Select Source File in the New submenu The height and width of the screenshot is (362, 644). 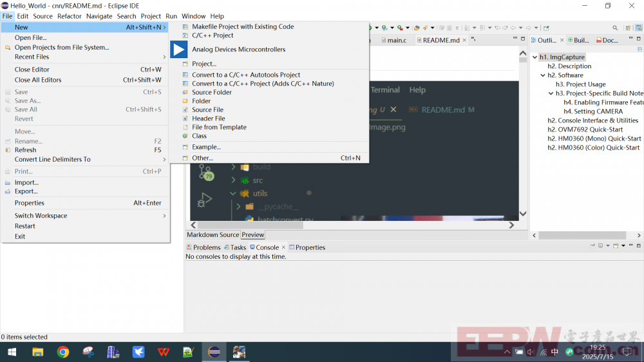(x=207, y=110)
